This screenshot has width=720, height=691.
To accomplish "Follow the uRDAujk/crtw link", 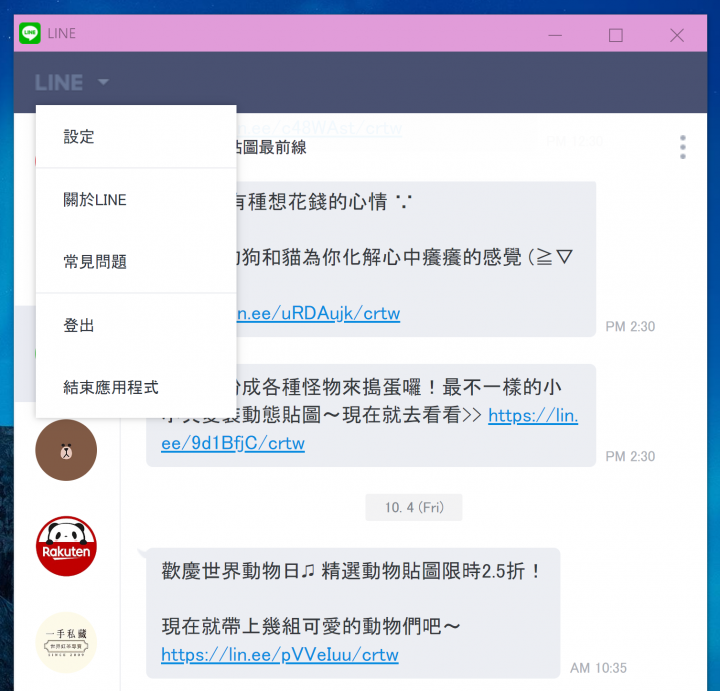I will [318, 313].
